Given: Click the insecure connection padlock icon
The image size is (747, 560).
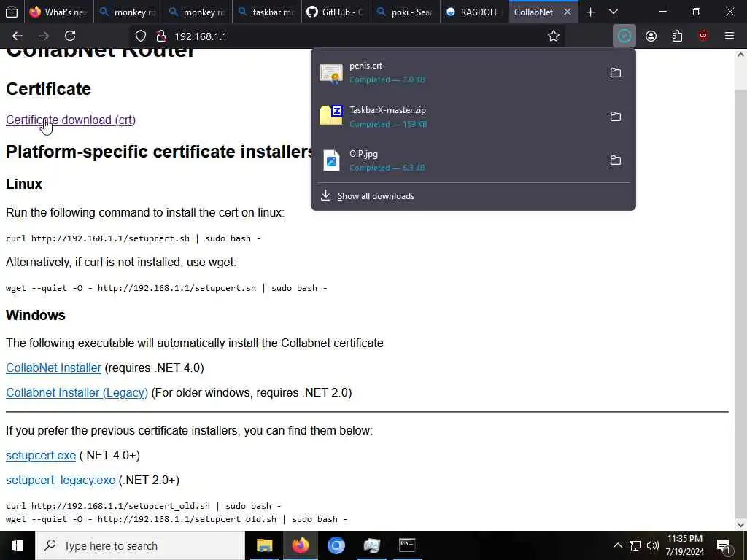Looking at the screenshot, I should (x=161, y=36).
